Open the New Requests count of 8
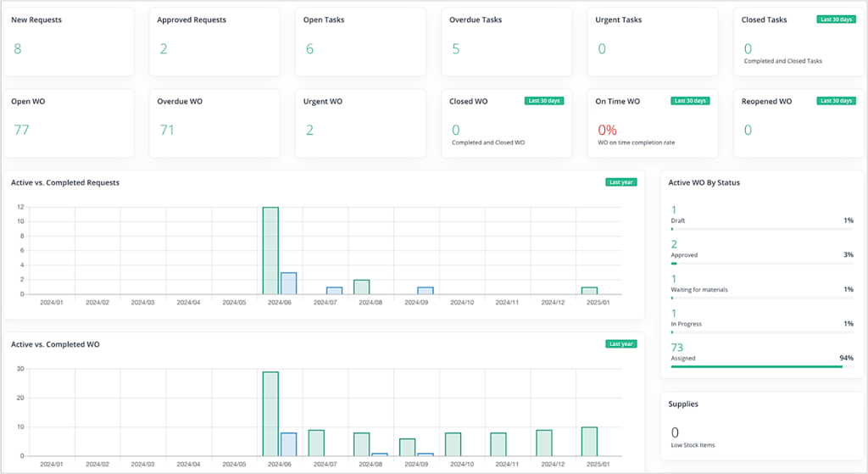This screenshot has height=474, width=868. click(x=18, y=49)
